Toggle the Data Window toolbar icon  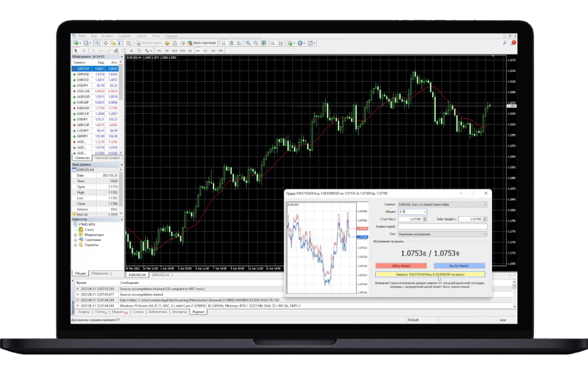point(106,43)
